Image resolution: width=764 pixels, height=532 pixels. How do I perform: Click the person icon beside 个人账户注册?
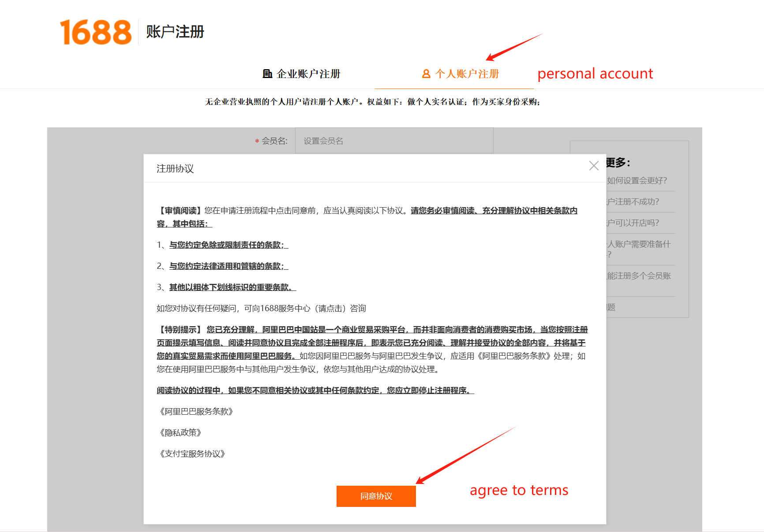(x=426, y=74)
